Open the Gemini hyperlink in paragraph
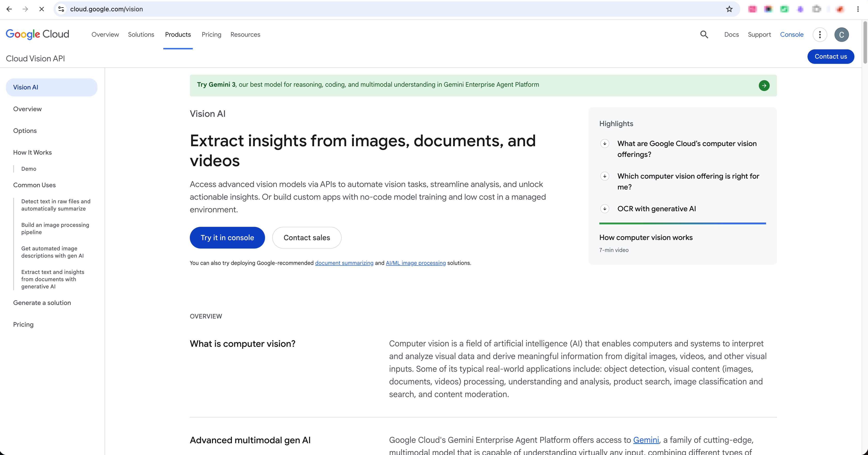The image size is (868, 455). pyautogui.click(x=646, y=440)
